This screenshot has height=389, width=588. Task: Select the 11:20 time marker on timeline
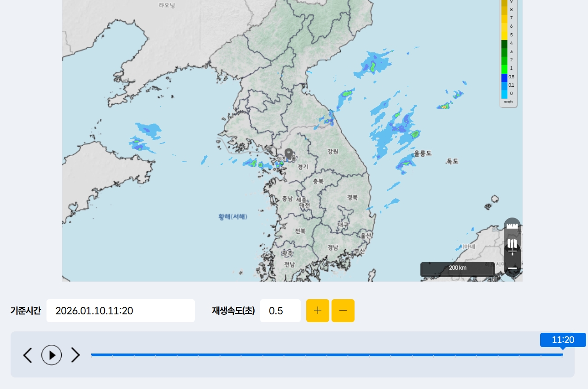(x=563, y=340)
